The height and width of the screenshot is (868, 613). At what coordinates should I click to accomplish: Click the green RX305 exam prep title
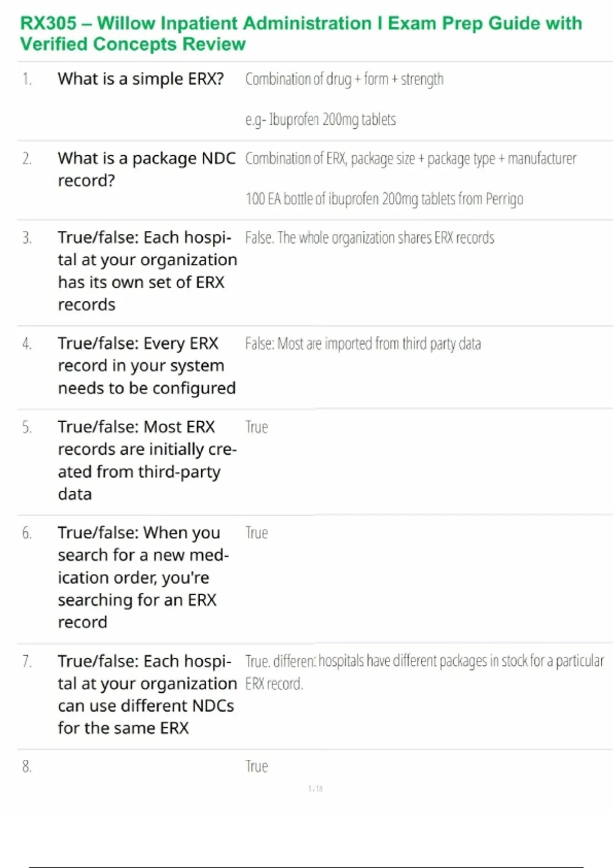[301, 33]
